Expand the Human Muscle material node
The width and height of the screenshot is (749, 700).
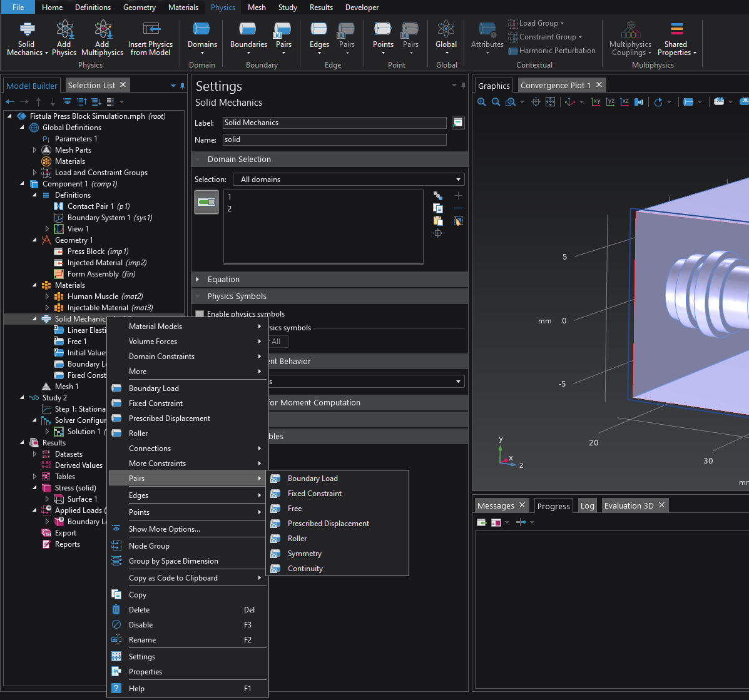[47, 297]
